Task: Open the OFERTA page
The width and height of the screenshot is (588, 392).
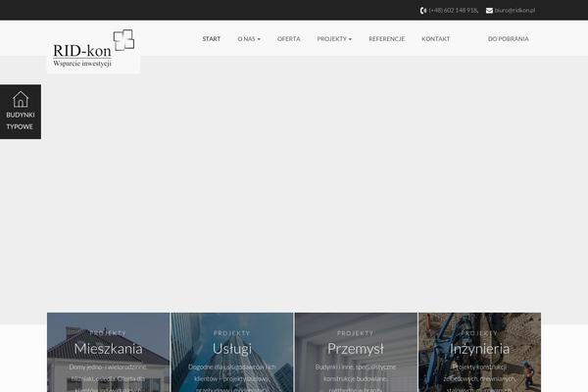Action: 289,38
